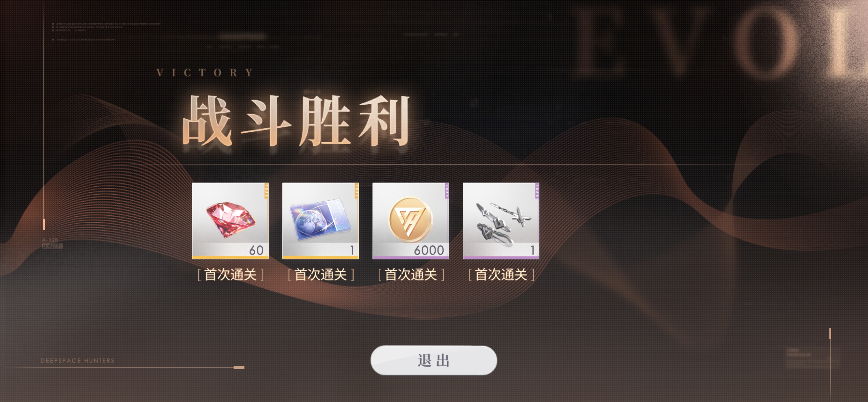Viewport: 868px width, 402px height.
Task: Click the quantity 1 on globe ticket card
Action: point(352,250)
